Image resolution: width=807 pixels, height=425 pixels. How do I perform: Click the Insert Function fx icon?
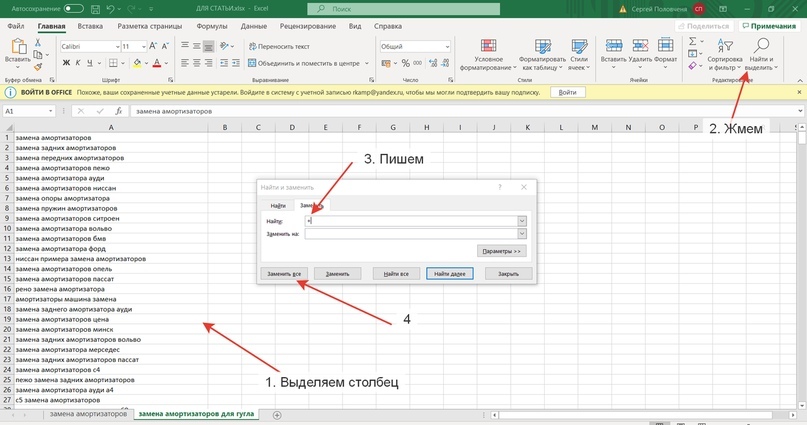118,111
